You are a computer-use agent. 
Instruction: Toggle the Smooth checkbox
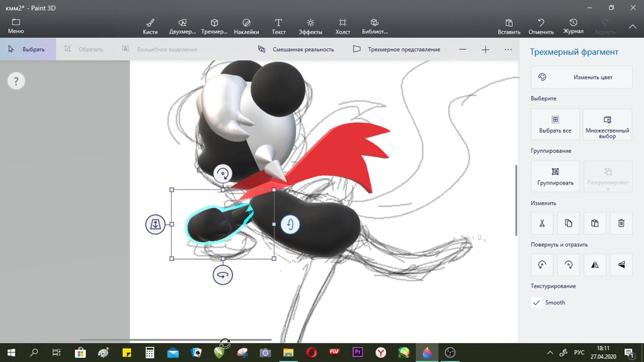(536, 302)
